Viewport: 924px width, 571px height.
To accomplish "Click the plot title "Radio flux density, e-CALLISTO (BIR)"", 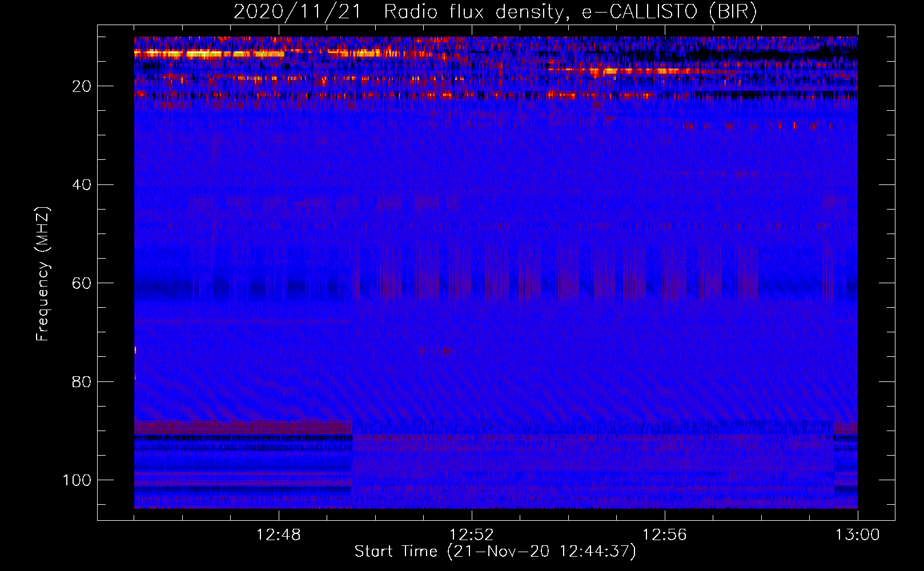I will click(571, 12).
